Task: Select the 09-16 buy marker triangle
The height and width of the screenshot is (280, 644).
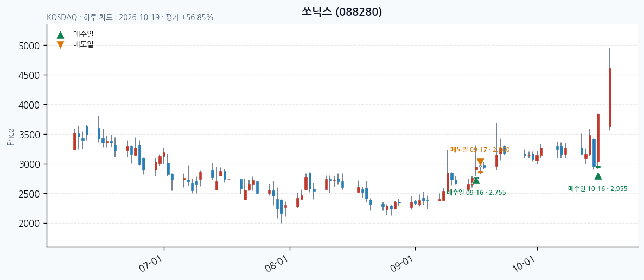Action: [476, 180]
